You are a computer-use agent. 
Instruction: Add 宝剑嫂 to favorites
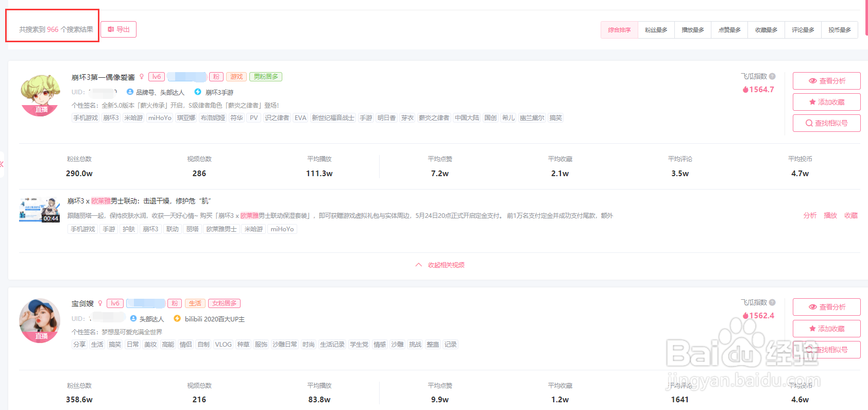tap(826, 329)
